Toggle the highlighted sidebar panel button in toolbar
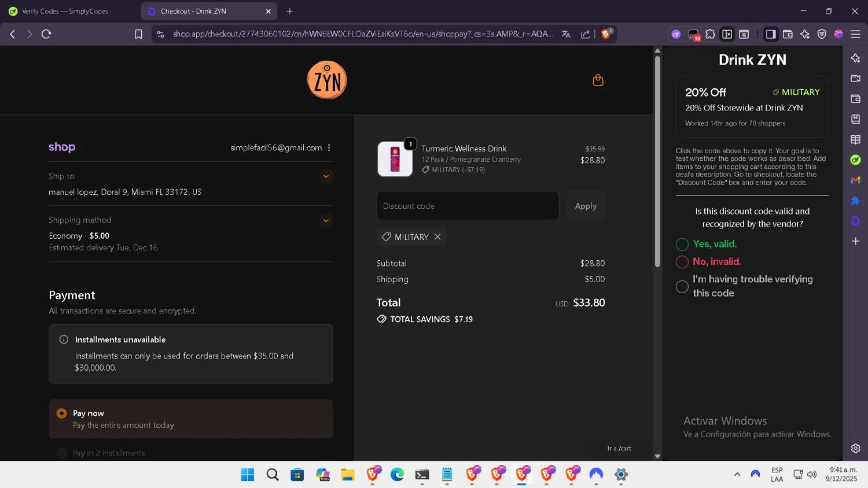 point(770,34)
